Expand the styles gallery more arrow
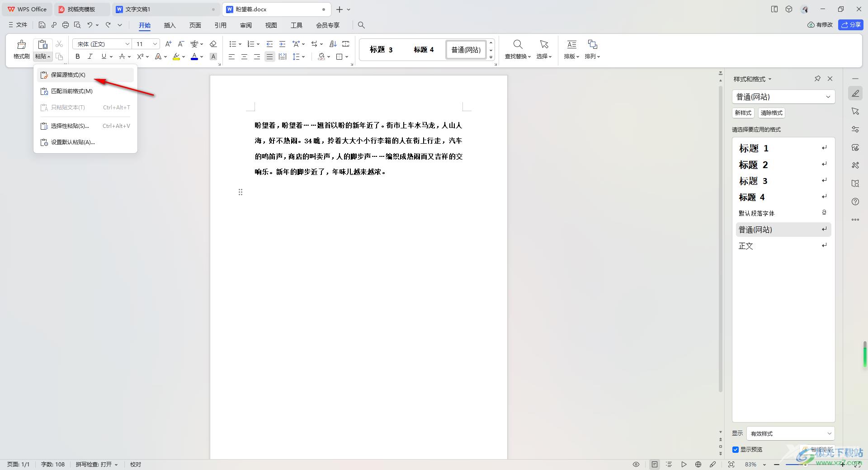 pyautogui.click(x=491, y=57)
